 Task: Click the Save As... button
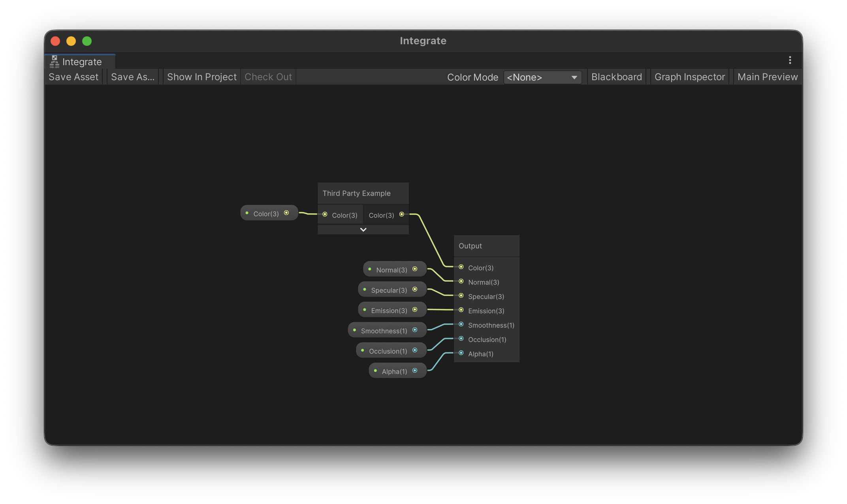point(133,77)
